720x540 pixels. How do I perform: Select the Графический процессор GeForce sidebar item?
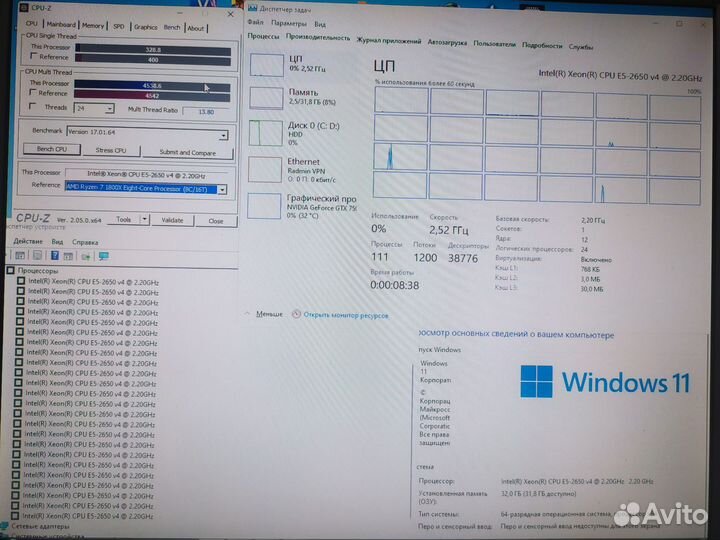(302, 206)
